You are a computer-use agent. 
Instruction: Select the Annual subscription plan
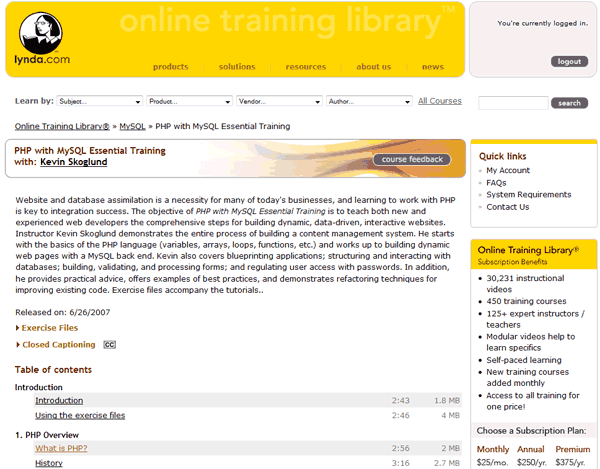(x=531, y=449)
